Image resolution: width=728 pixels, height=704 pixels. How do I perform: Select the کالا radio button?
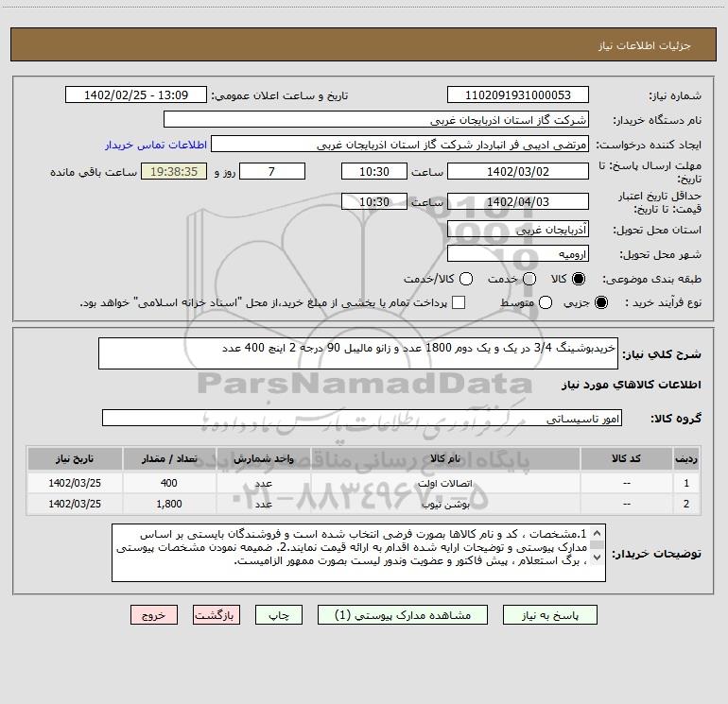click(579, 279)
